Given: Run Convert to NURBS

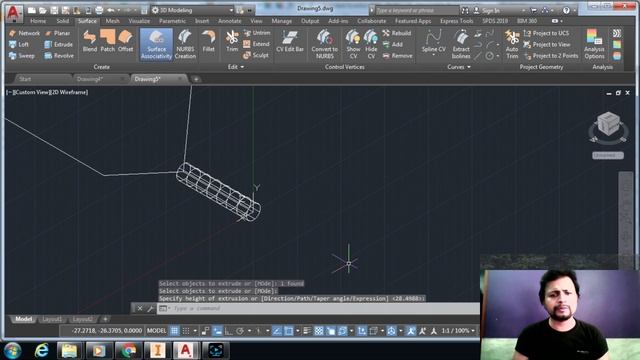Looking at the screenshot, I should 324,44.
